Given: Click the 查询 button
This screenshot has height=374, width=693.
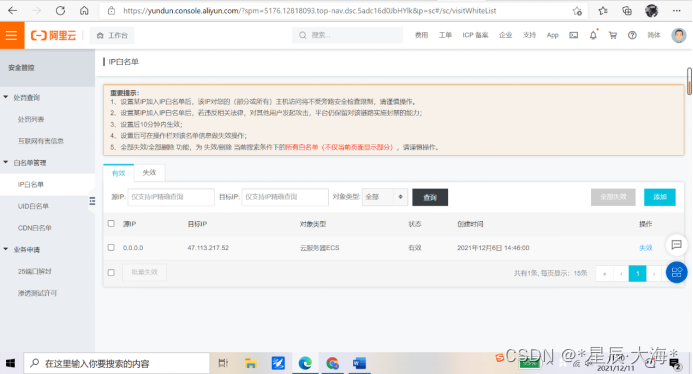Looking at the screenshot, I should click(x=430, y=197).
